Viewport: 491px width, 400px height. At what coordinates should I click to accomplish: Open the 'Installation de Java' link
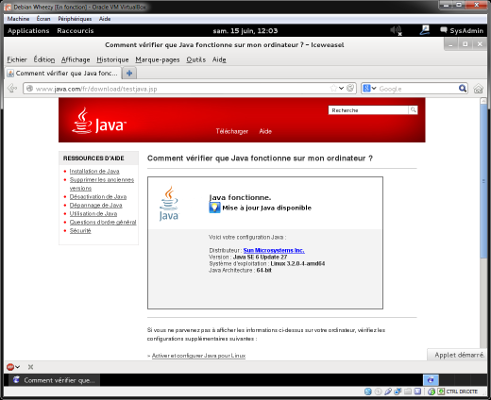coord(94,171)
